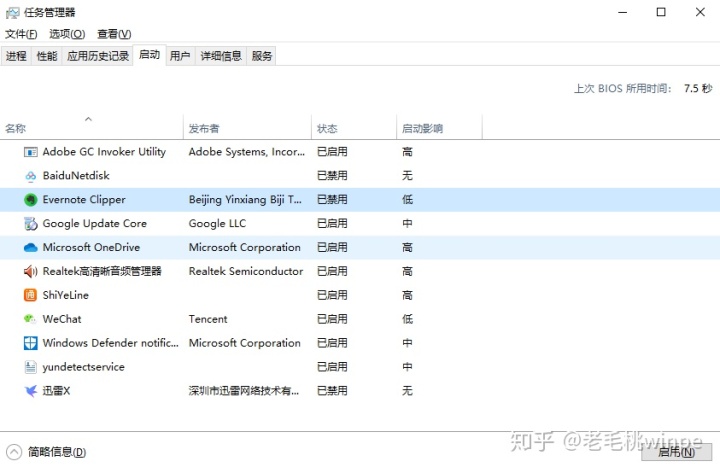Click the Adobe GC Invoker Utility icon
The height and width of the screenshot is (473, 720).
coord(31,152)
